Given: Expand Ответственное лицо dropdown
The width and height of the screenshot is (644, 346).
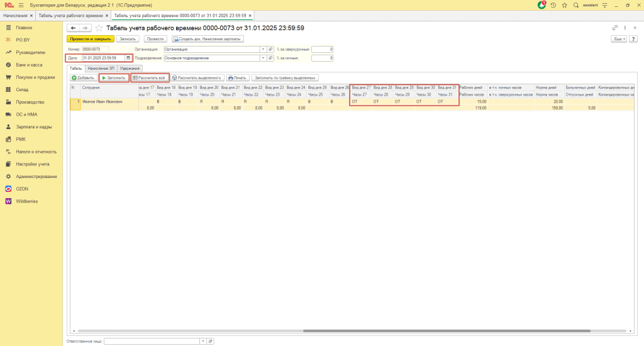Looking at the screenshot, I should click(203, 341).
